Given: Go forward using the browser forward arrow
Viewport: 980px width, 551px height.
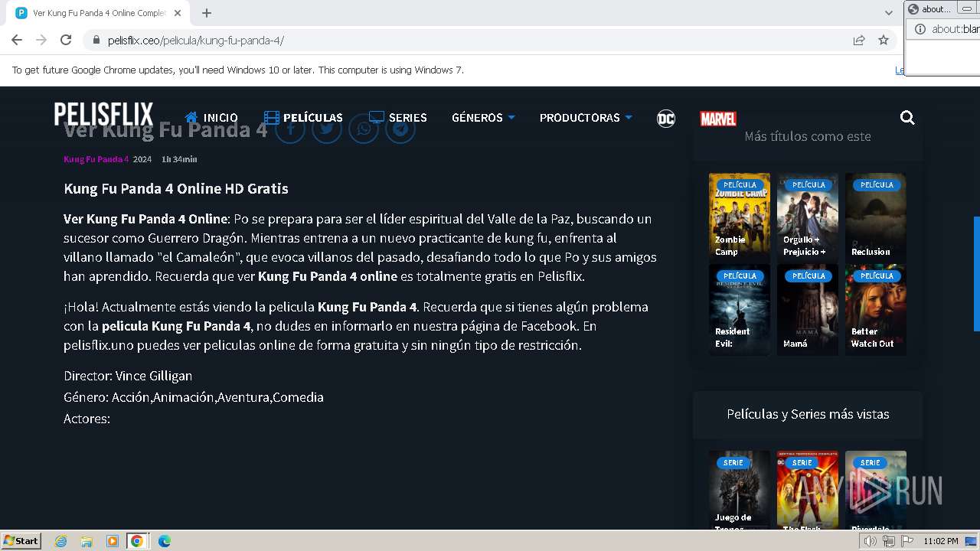Looking at the screenshot, I should point(41,40).
